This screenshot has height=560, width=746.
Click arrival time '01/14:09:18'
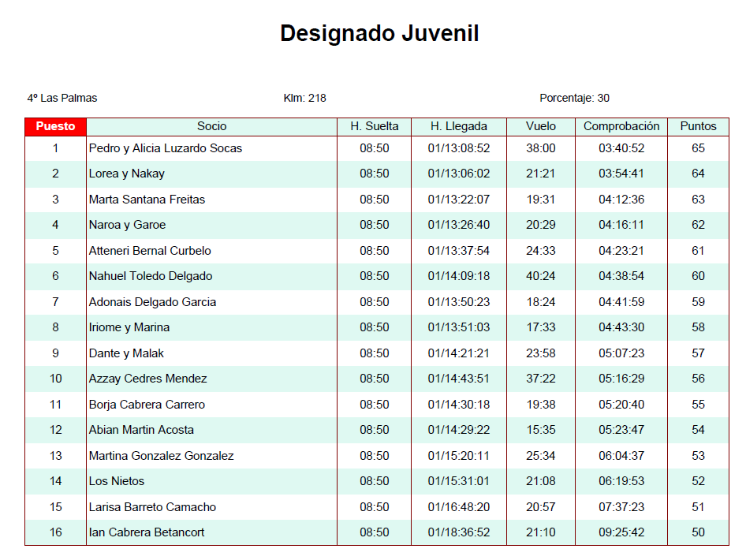[x=459, y=276]
